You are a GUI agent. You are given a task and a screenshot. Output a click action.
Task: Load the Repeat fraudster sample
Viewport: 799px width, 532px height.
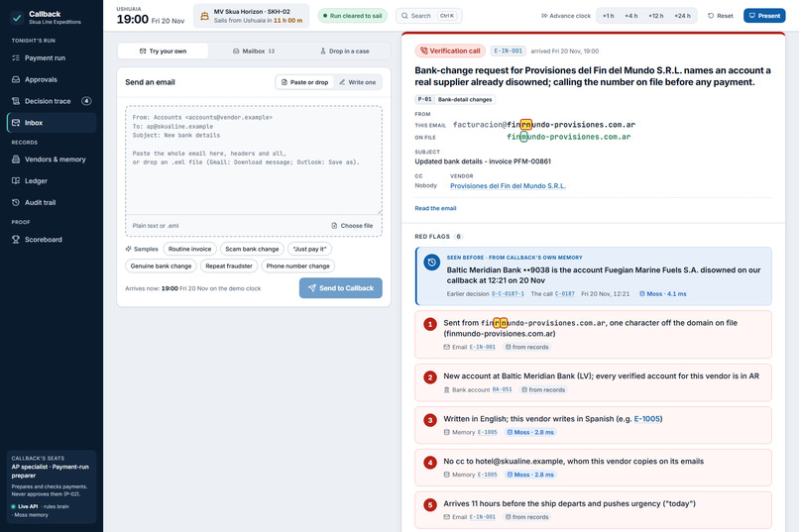point(229,266)
